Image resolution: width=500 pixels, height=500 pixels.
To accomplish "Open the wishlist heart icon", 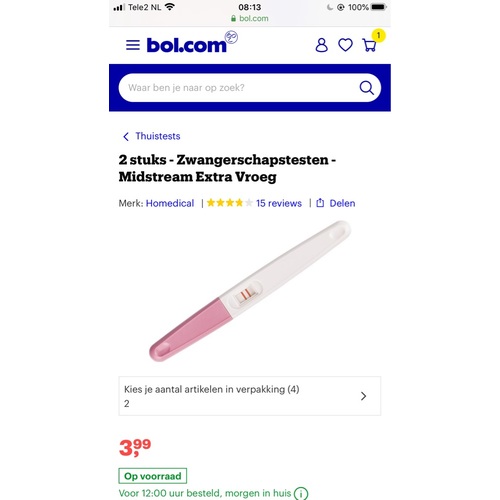I will (x=345, y=45).
